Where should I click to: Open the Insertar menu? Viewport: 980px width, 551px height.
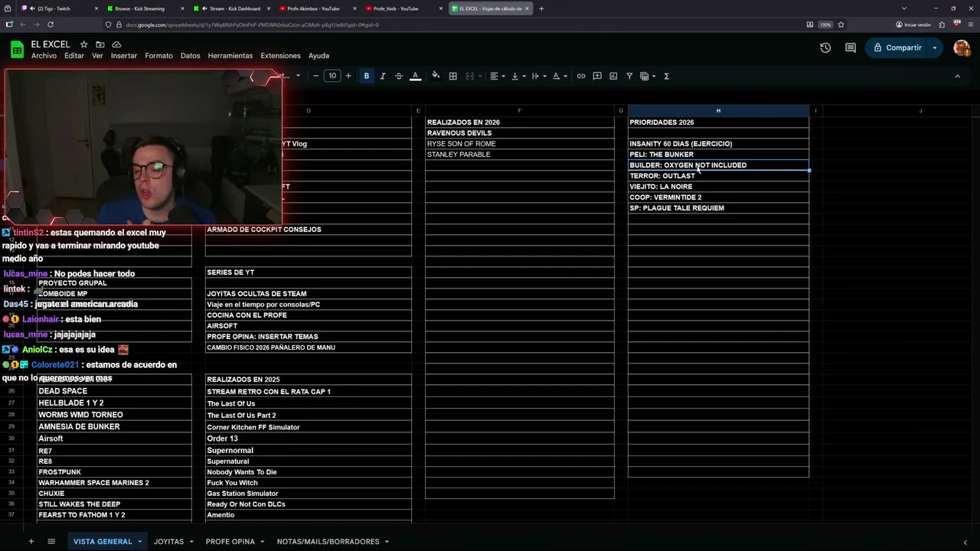pyautogui.click(x=124, y=56)
